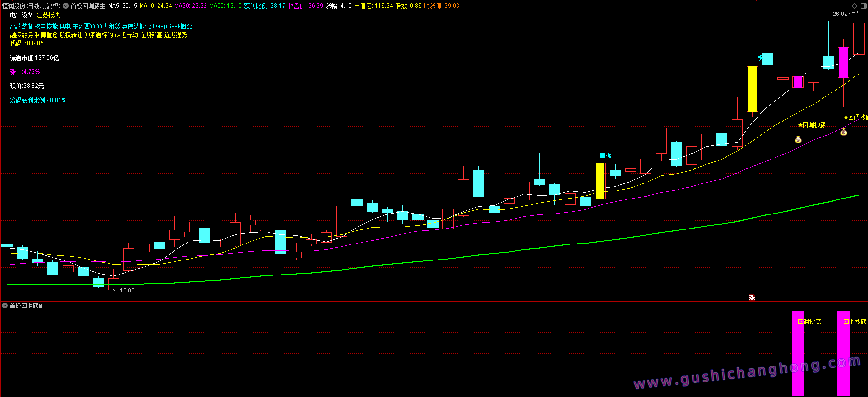Click the second yellow 首板 candlestick
The image size is (868, 397).
(x=752, y=89)
